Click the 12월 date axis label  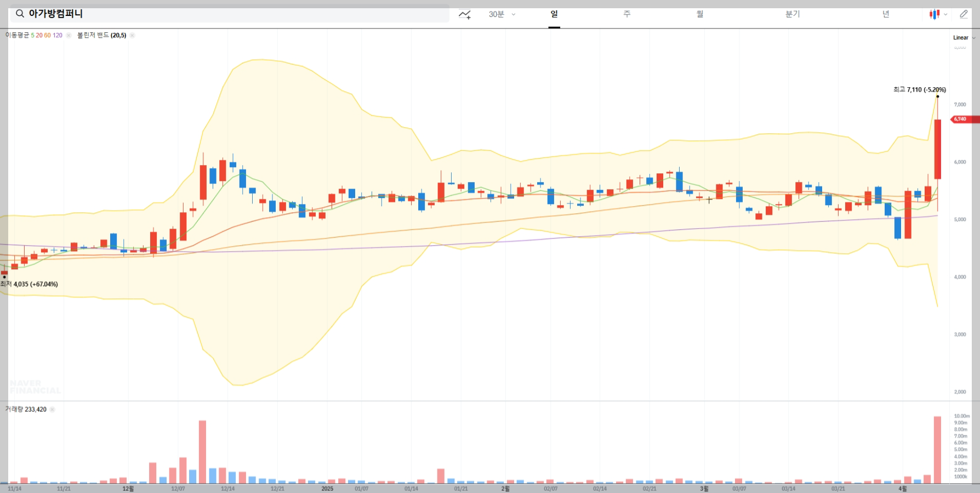128,489
